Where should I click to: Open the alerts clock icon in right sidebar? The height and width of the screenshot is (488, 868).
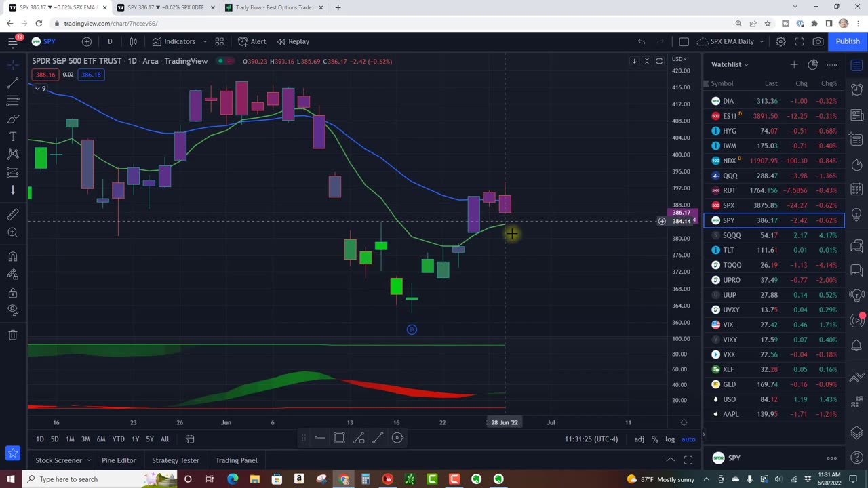point(856,89)
